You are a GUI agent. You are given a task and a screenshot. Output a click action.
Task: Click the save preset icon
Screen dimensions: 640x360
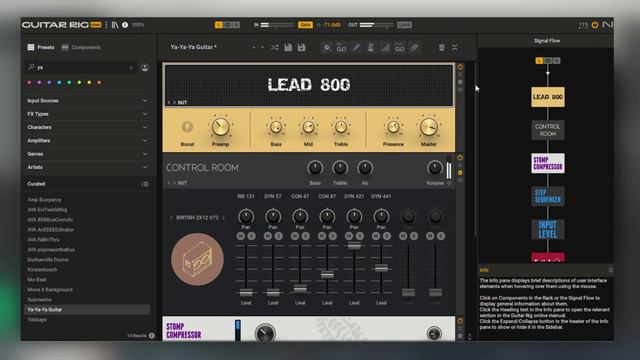click(x=288, y=47)
